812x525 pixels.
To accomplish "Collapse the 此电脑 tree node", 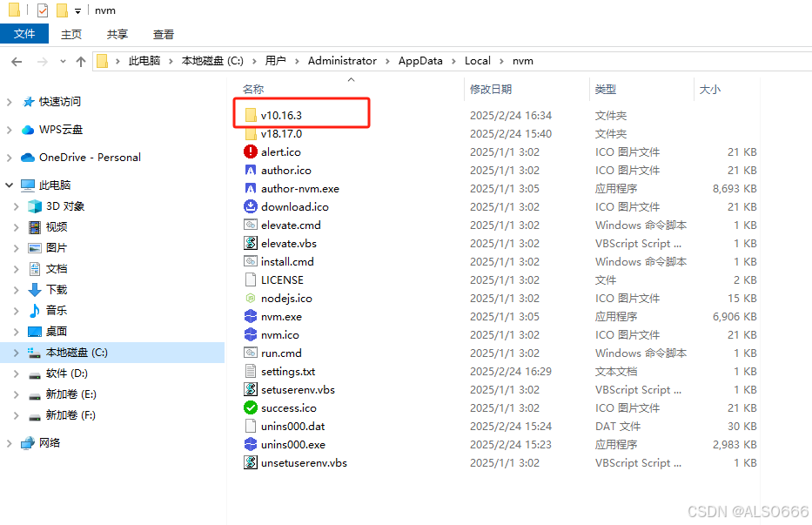I will pyautogui.click(x=9, y=185).
